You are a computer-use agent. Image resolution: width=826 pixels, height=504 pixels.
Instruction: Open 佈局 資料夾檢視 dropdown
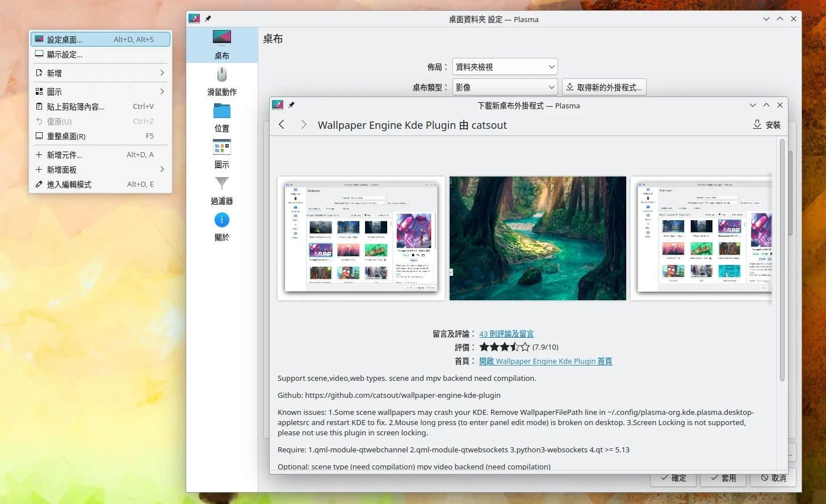point(505,67)
